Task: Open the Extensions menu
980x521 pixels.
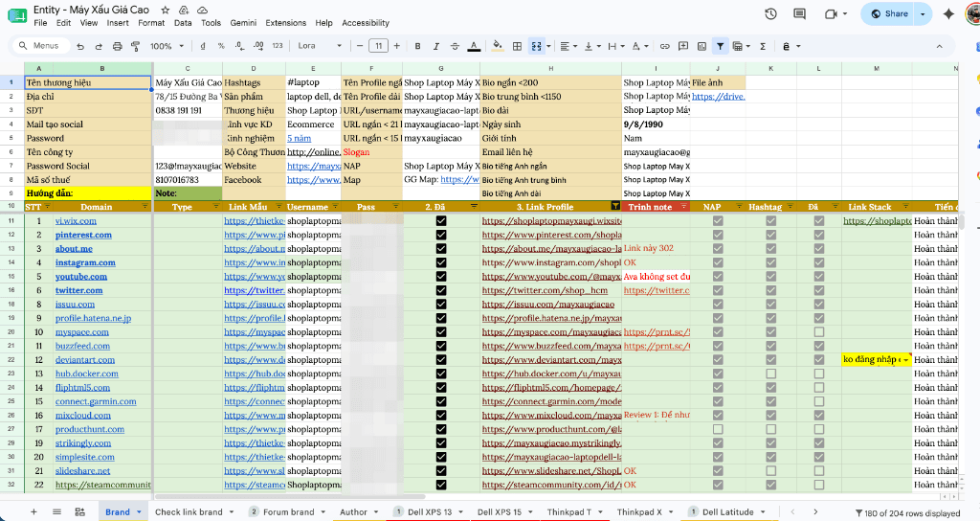Action: click(x=285, y=23)
